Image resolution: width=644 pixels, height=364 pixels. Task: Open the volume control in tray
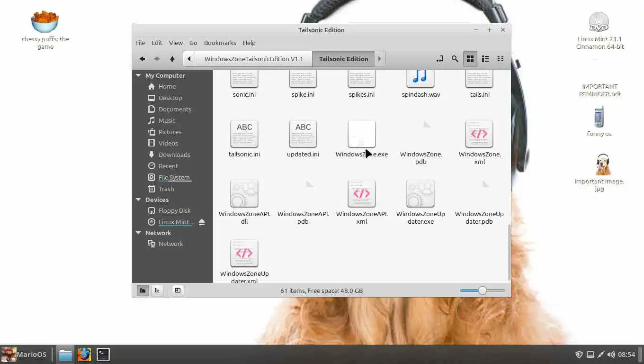pyautogui.click(x=611, y=354)
